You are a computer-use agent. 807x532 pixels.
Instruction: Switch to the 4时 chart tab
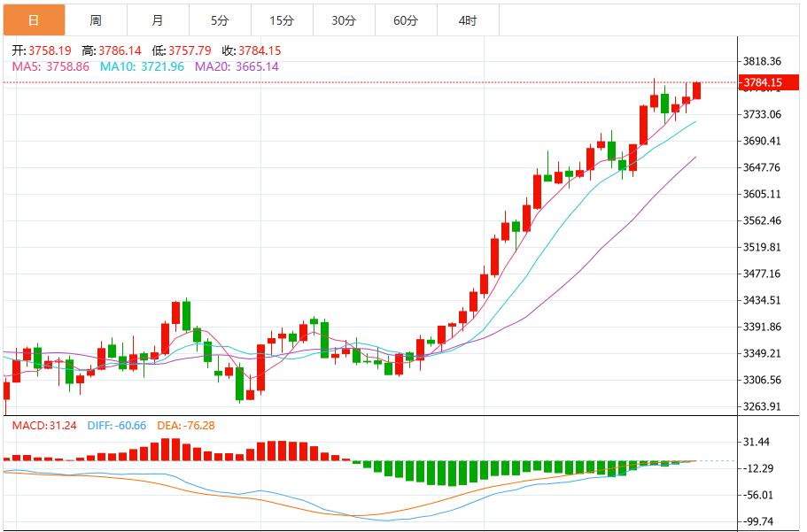tap(468, 20)
